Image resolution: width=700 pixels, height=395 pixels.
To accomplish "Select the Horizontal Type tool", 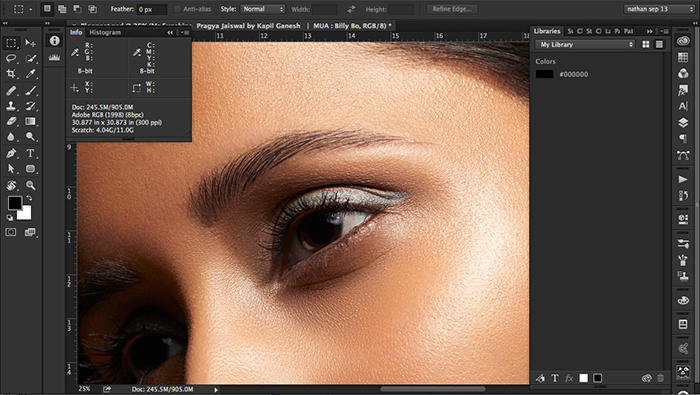I will [x=30, y=154].
